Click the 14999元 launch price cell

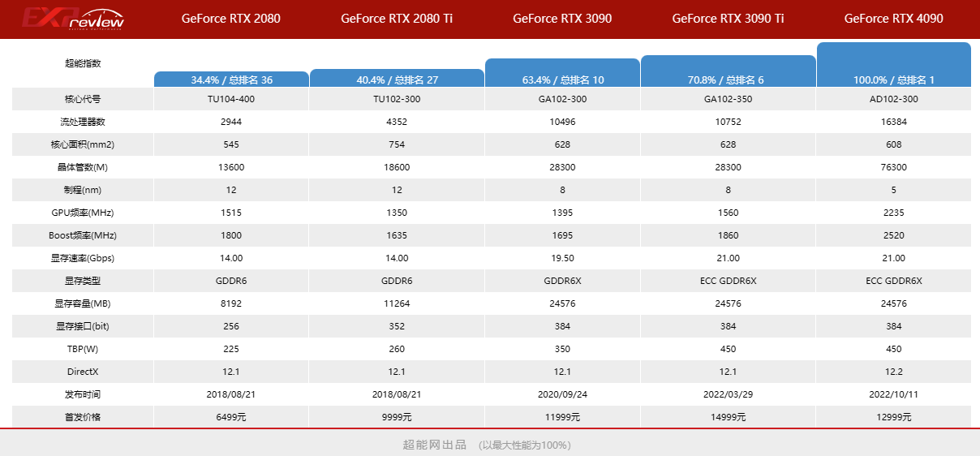point(728,417)
